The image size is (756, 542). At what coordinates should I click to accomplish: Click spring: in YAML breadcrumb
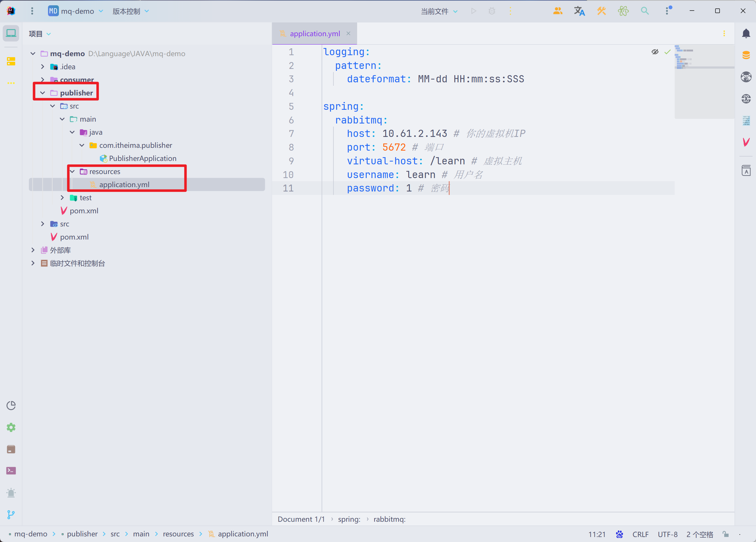[x=349, y=519]
